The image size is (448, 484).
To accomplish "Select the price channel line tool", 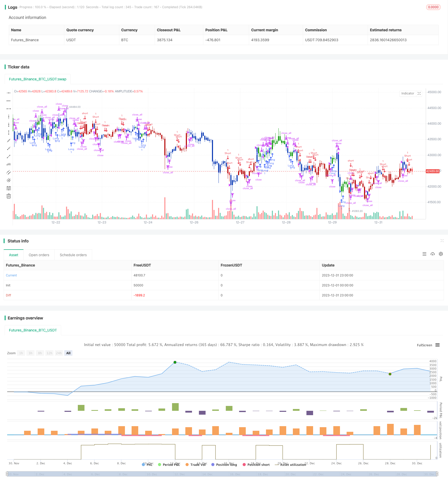I will (9, 172).
